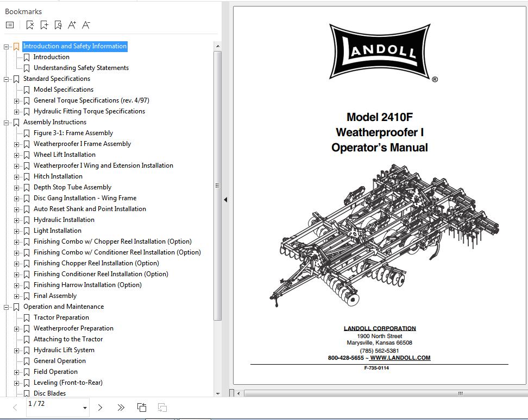This screenshot has height=420, width=528.
Task: Open Finishing Conditioner Reel Installation bookmark
Action: click(x=101, y=274)
